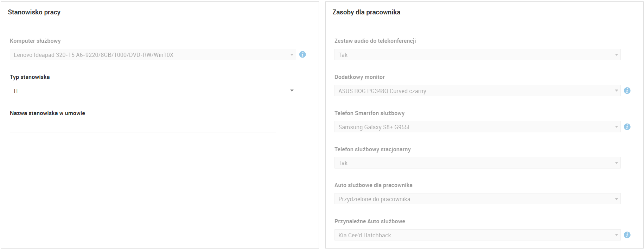Image resolution: width=644 pixels, height=251 pixels.
Task: Open Zestaw audio do telekonferencji dropdown
Action: [477, 55]
